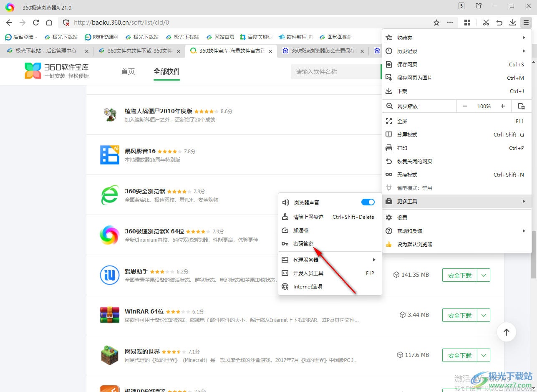Click the back-to-top arrow button

(x=507, y=332)
